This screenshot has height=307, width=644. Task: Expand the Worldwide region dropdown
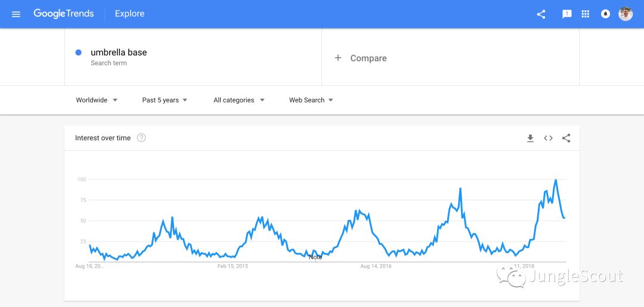pyautogui.click(x=97, y=100)
